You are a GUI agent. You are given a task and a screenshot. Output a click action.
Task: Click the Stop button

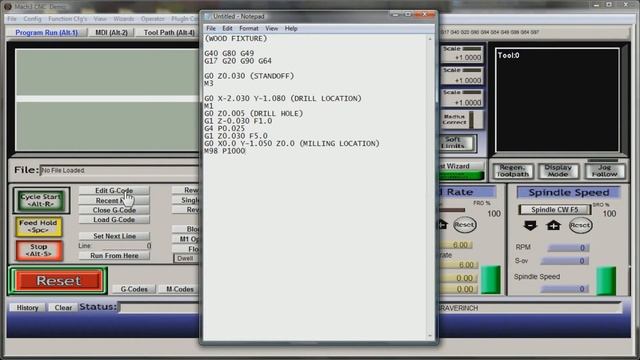[39, 250]
